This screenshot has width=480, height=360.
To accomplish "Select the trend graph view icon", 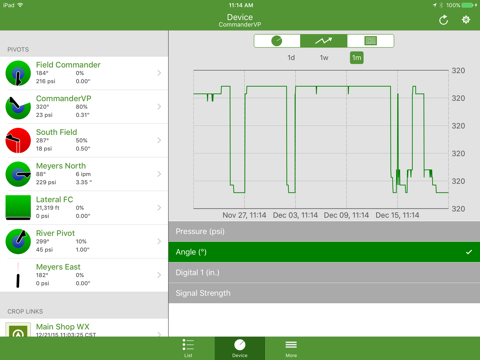I will click(324, 41).
